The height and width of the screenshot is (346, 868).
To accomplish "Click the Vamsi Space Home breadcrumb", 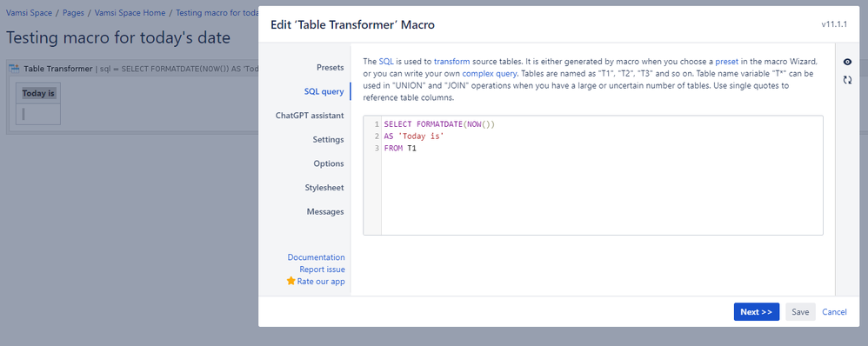I will (x=130, y=13).
